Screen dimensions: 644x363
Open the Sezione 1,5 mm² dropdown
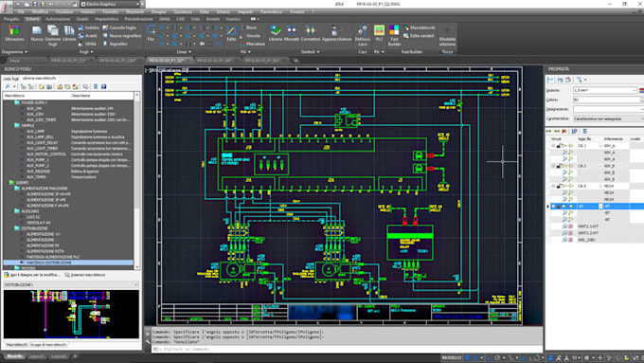pos(635,90)
